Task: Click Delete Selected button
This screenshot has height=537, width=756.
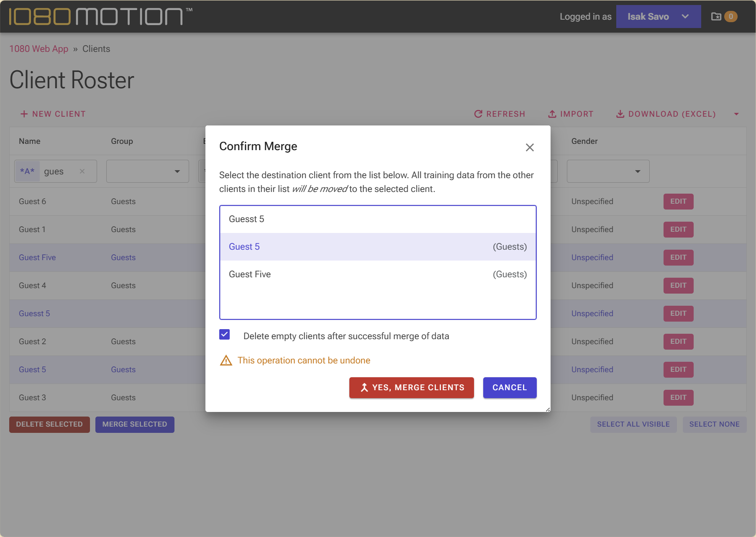Action: coord(49,424)
